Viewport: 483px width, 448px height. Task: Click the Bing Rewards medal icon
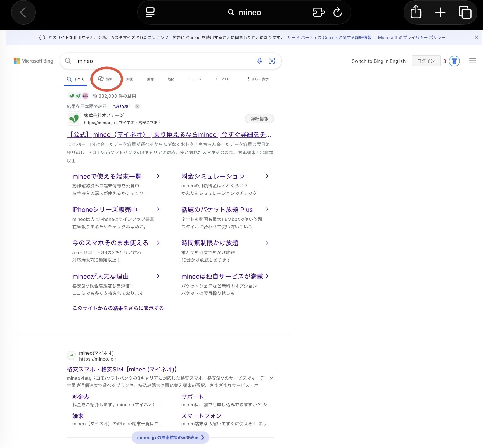[x=454, y=61]
